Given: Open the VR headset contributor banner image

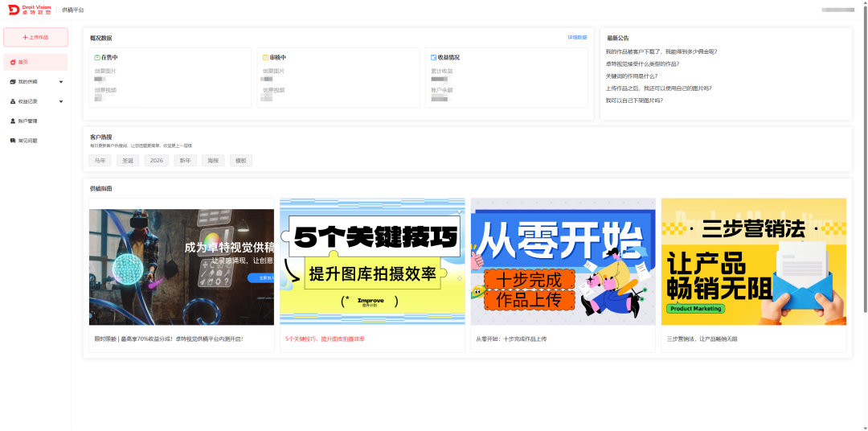Looking at the screenshot, I should pos(182,267).
